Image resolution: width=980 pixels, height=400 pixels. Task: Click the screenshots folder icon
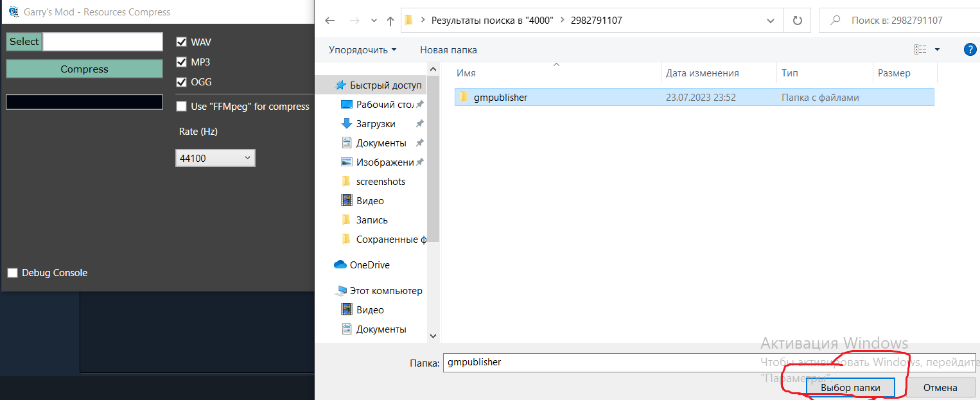[347, 182]
